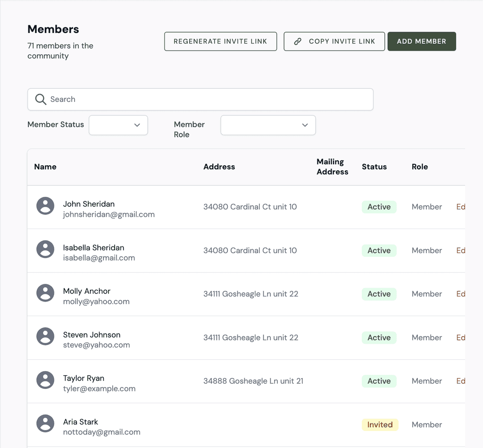Click John Sheridan's Member role text
The width and height of the screenshot is (483, 448).
pos(426,207)
